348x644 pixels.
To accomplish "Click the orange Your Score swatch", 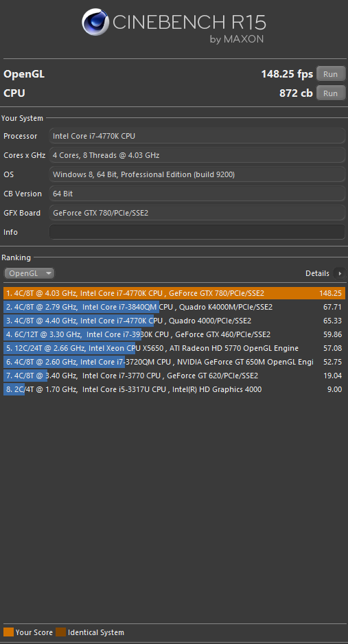I will (x=9, y=632).
